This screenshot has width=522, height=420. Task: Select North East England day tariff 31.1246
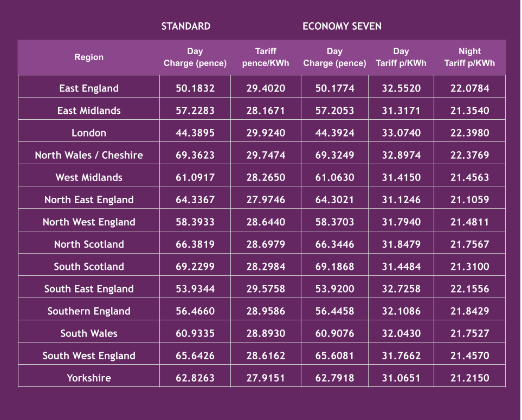pos(401,199)
